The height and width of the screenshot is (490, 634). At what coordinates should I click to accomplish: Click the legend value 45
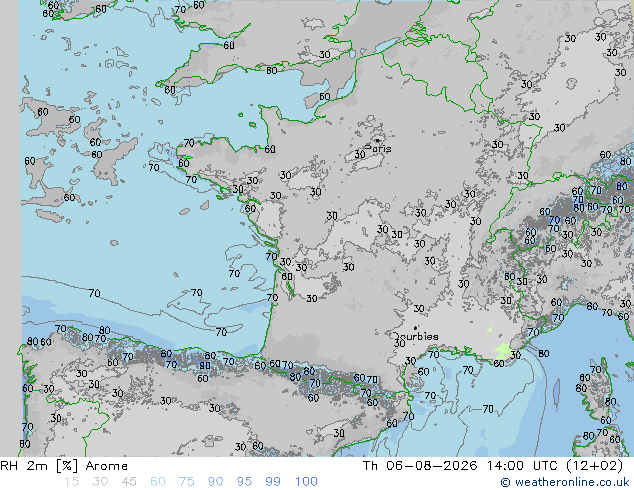coord(129,482)
